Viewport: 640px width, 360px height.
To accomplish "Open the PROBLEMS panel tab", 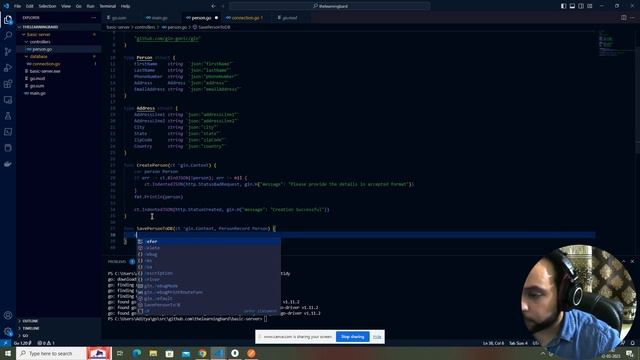I will [117, 261].
